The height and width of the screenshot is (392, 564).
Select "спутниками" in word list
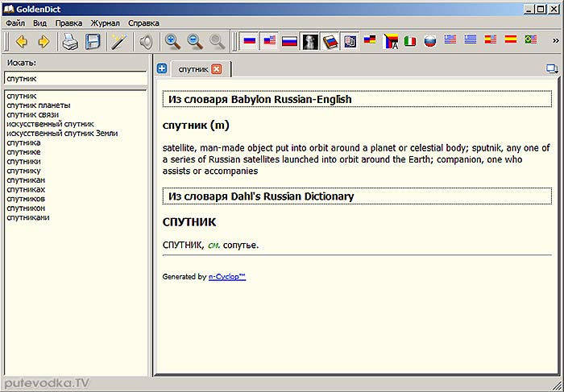(x=28, y=217)
